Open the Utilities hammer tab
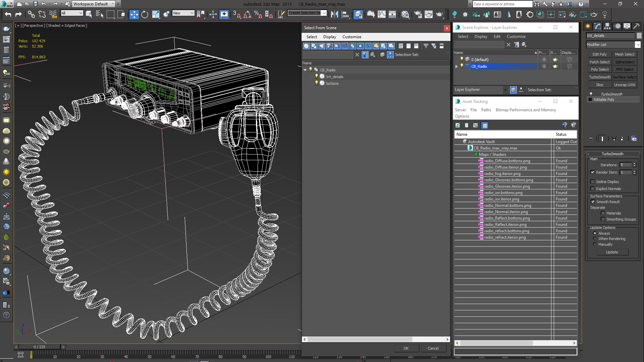 click(636, 26)
